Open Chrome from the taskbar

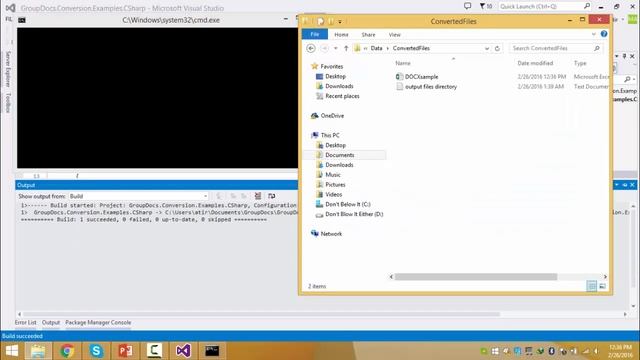point(67,351)
